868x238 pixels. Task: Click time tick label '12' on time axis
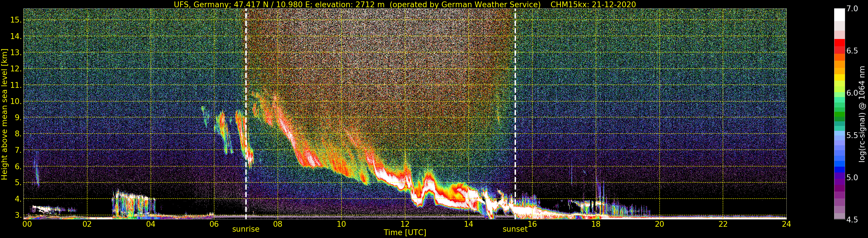point(405,224)
